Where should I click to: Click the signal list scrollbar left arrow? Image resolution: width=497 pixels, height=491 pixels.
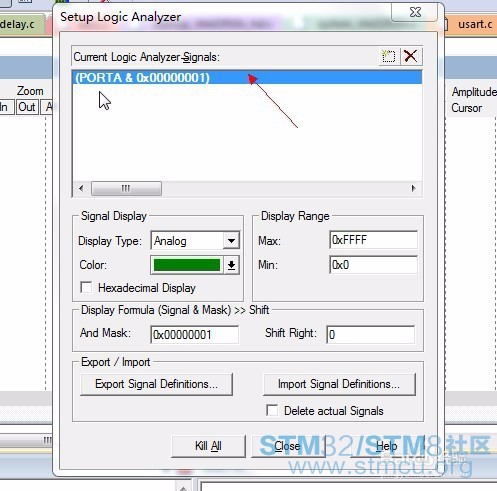[x=81, y=188]
